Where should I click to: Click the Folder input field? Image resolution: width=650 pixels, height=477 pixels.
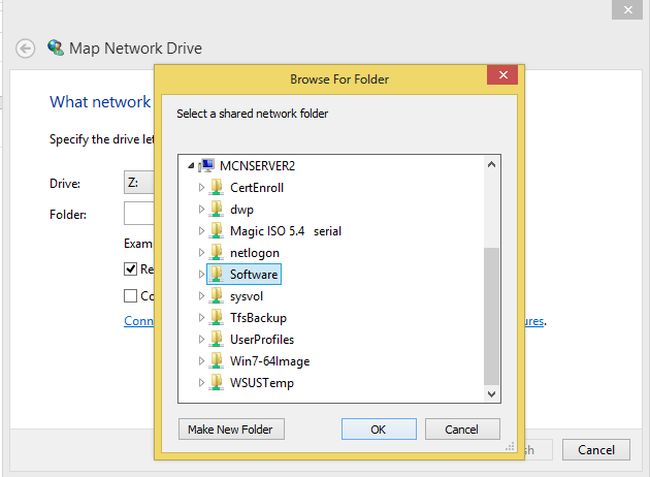pos(139,213)
